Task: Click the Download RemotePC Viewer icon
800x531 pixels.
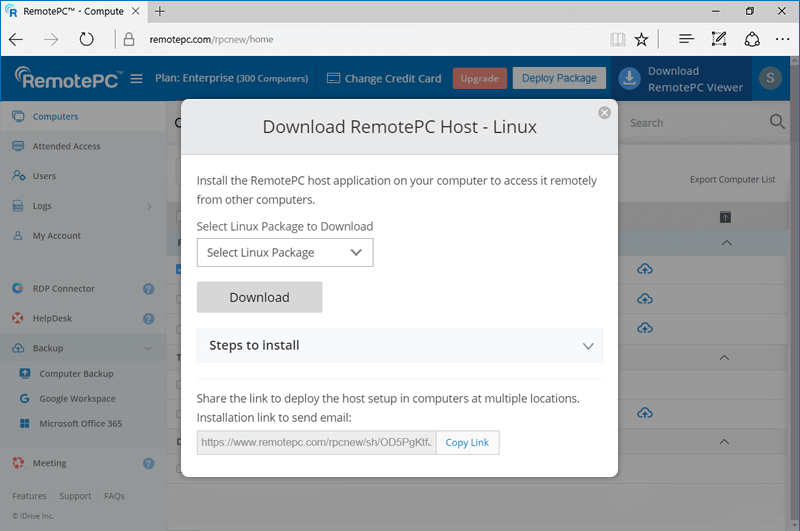Action: [629, 79]
